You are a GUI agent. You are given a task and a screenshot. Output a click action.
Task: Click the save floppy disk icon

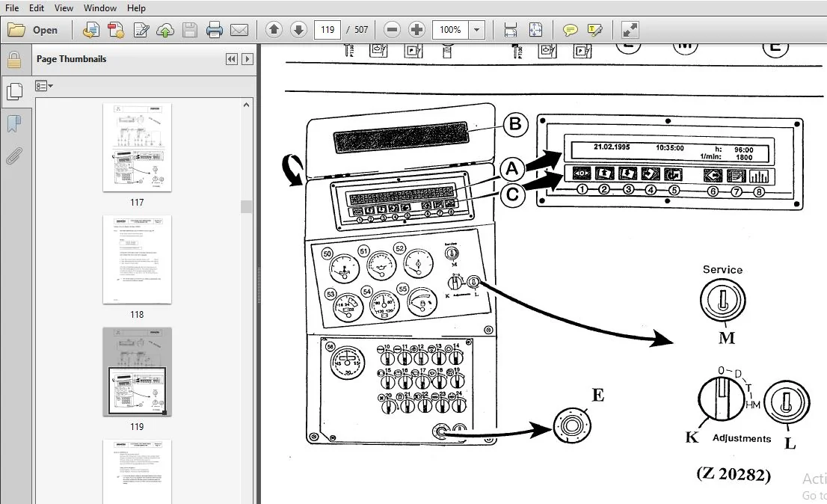pyautogui.click(x=190, y=30)
